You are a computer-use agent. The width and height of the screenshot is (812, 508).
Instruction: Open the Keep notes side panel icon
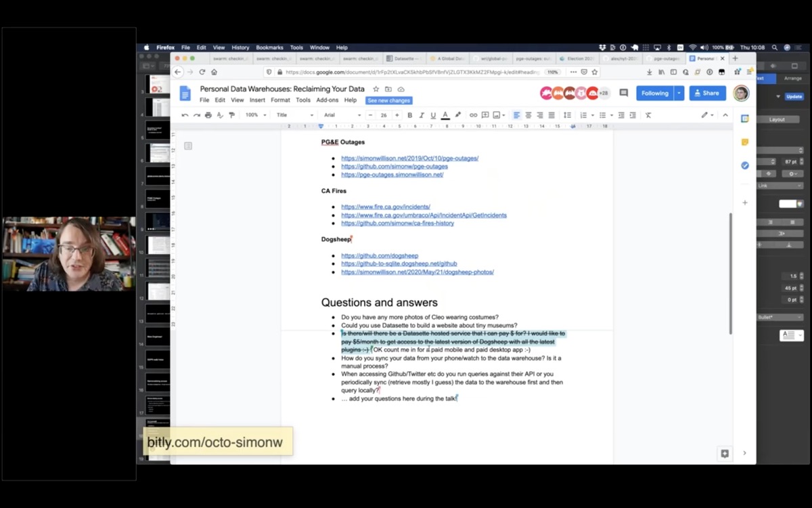(745, 142)
